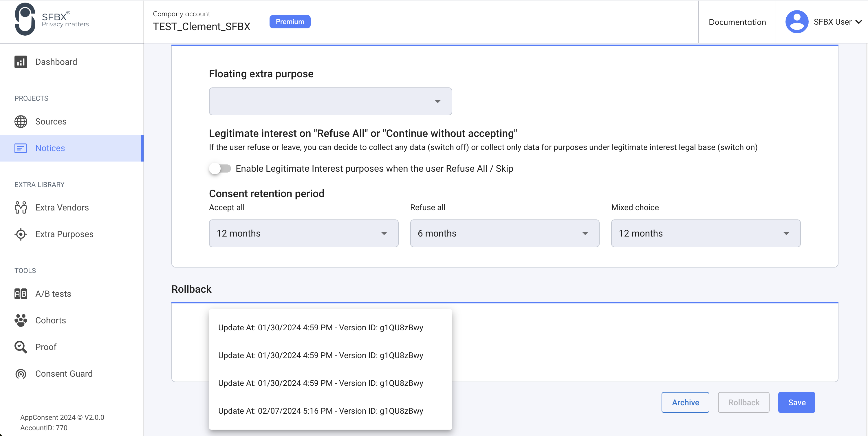
Task: Click the SFBX user avatar icon
Action: (x=796, y=22)
